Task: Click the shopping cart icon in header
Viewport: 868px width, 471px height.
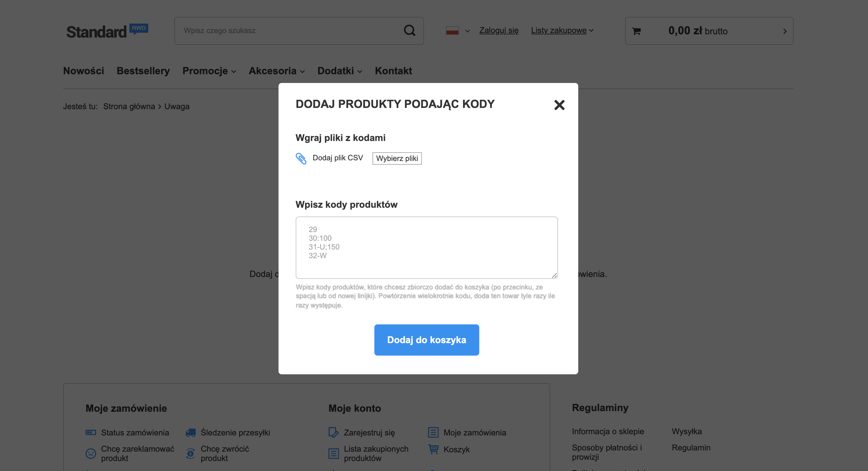Action: point(636,31)
